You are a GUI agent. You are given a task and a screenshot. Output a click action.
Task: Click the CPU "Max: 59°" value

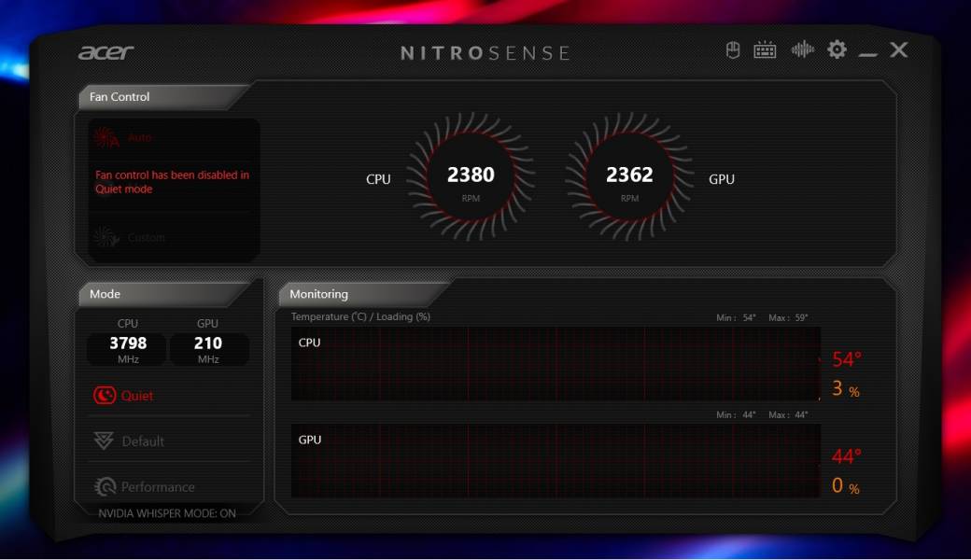[788, 318]
